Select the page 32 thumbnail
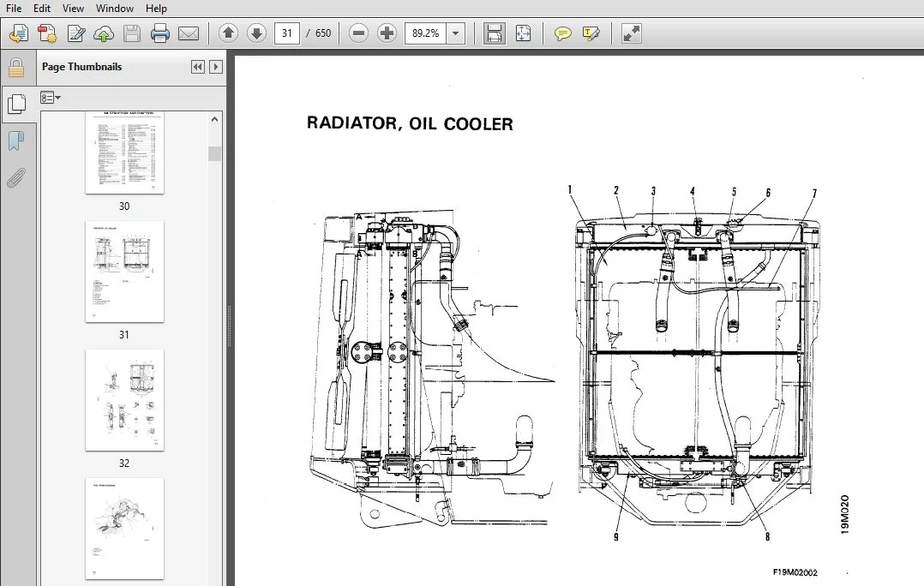The width and height of the screenshot is (924, 586). (x=124, y=400)
